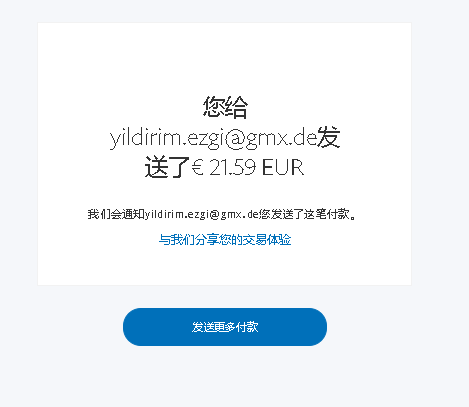Click the 发送更多付款 button
Image resolution: width=469 pixels, height=407 pixels.
[x=225, y=327]
